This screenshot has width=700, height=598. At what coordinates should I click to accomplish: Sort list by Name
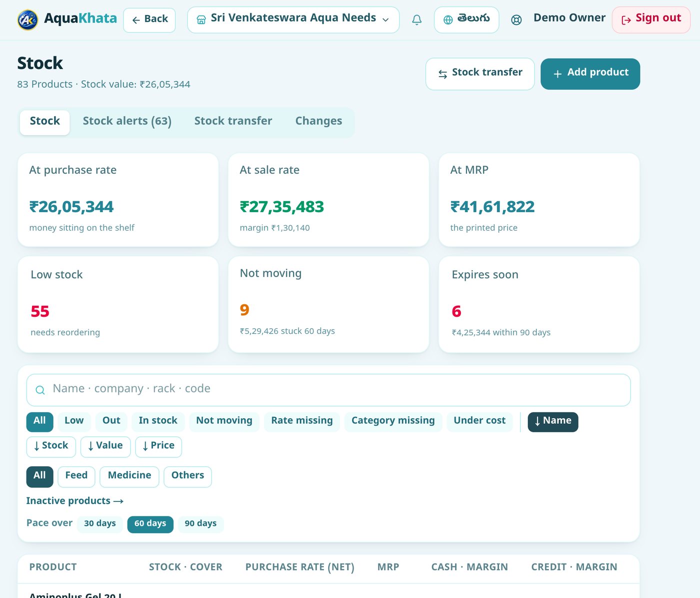tap(553, 421)
